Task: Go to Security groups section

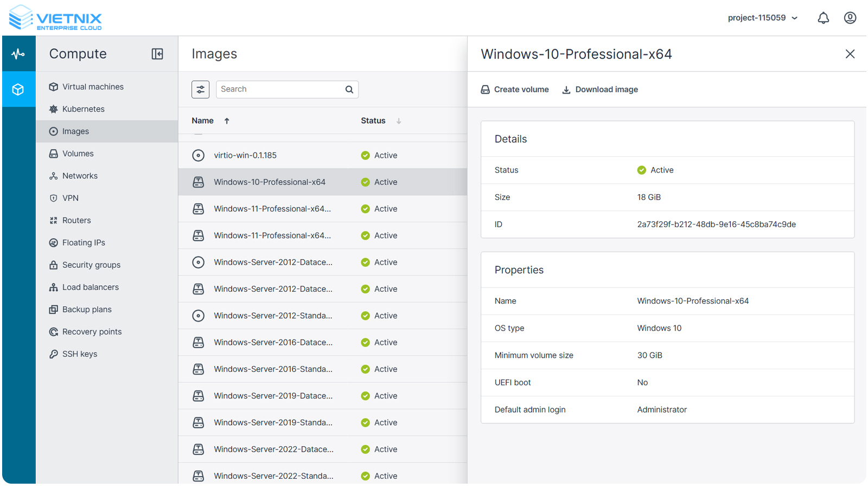Action: [x=91, y=265]
